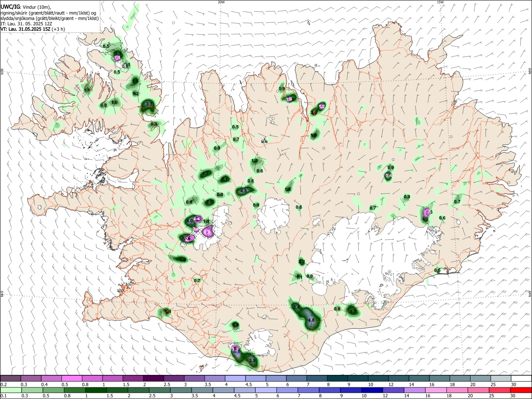532x399 pixels.
Task: Click the 3.4 precipitation value in the south
Action: (296, 307)
